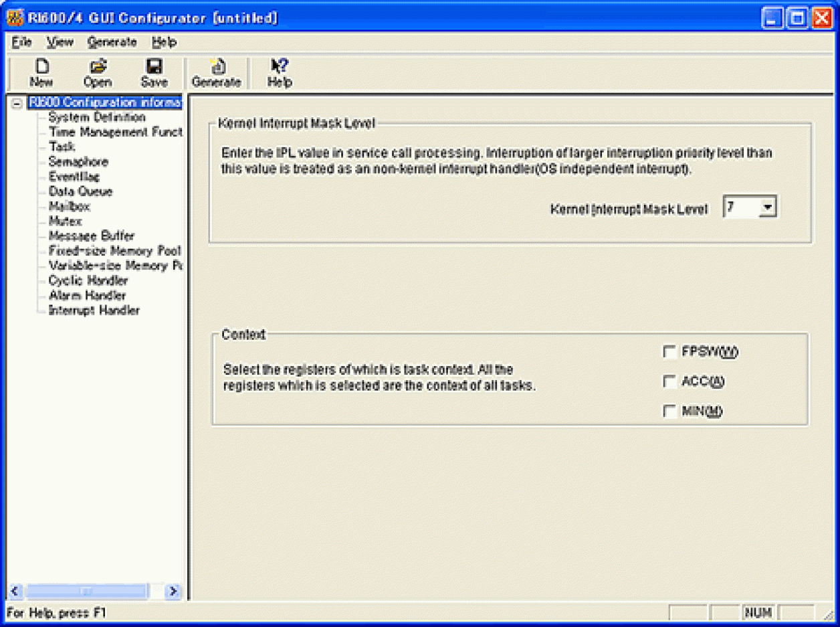Check the ACC(A) context option
This screenshot has width=840, height=627.
point(669,381)
